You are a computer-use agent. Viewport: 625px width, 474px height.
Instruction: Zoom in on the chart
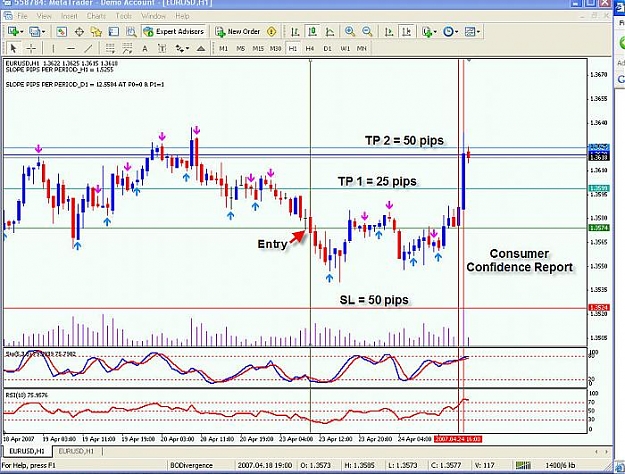[350, 31]
